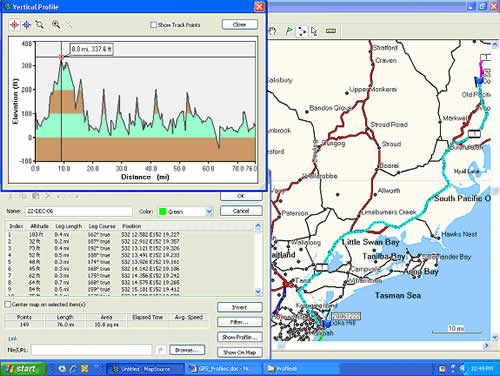Viewport: 500px width, 376px height.
Task: Click the Altitude column header
Action: click(39, 226)
